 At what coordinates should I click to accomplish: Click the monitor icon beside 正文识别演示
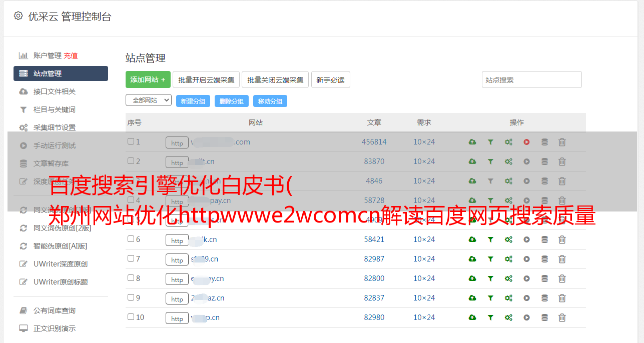coord(23,328)
